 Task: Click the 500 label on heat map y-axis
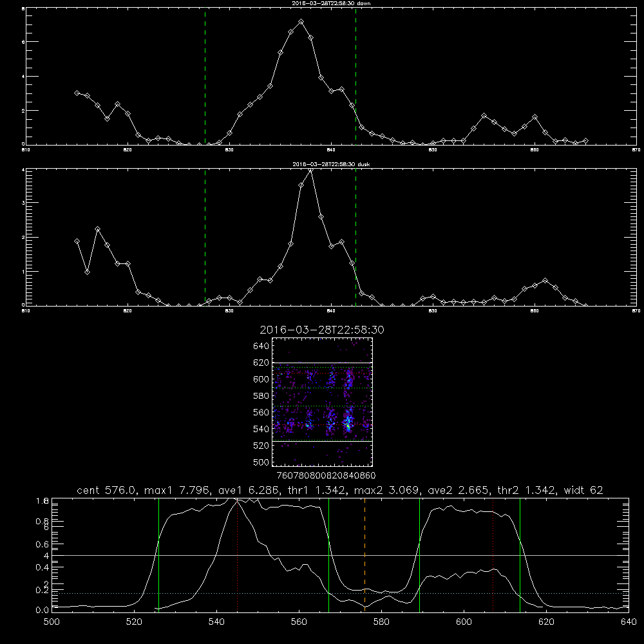[261, 462]
